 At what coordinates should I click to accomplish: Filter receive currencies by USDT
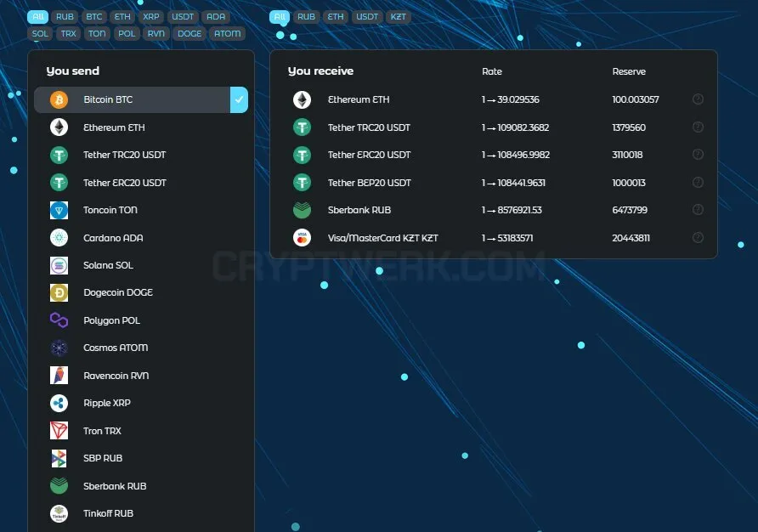click(367, 16)
